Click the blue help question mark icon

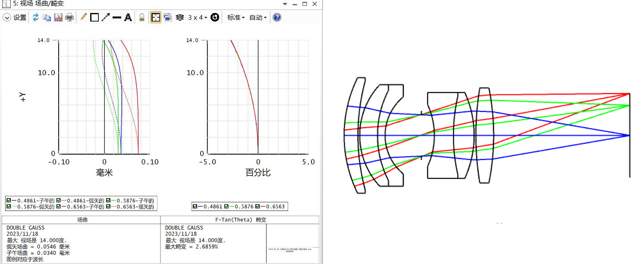click(277, 18)
